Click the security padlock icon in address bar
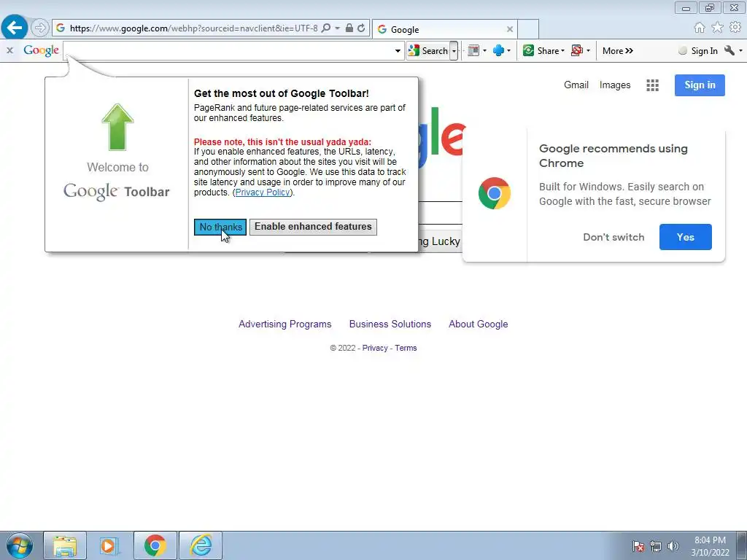Screen dimensions: 747x560 click(x=349, y=28)
